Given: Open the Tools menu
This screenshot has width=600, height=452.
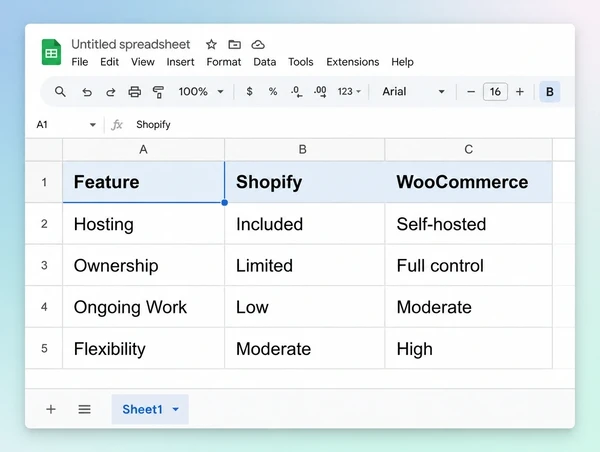Looking at the screenshot, I should click(x=301, y=62).
